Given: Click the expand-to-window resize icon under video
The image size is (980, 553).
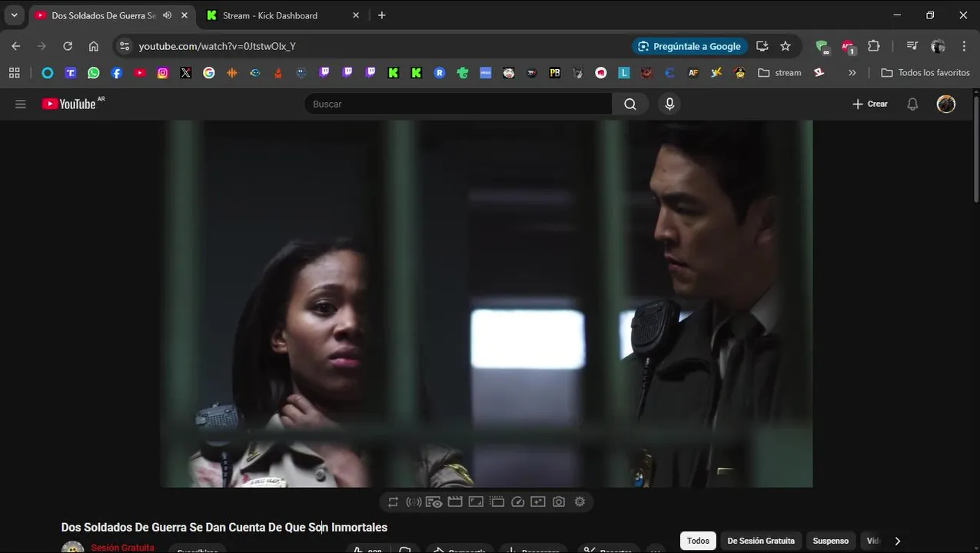Looking at the screenshot, I should (x=476, y=502).
